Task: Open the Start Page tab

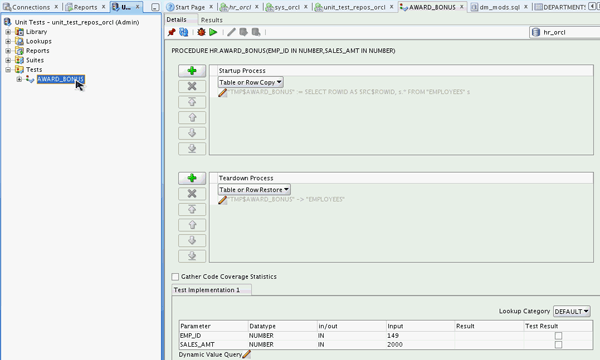Action: click(x=190, y=7)
